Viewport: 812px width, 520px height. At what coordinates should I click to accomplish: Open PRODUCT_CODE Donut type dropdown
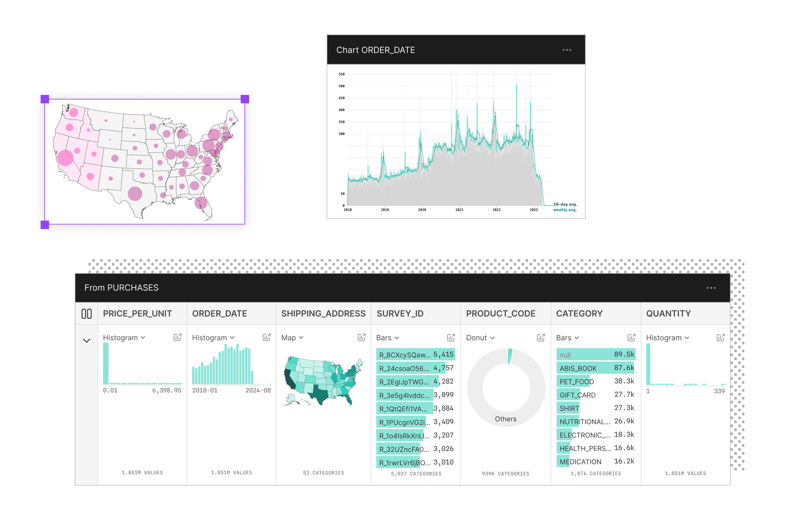point(480,338)
